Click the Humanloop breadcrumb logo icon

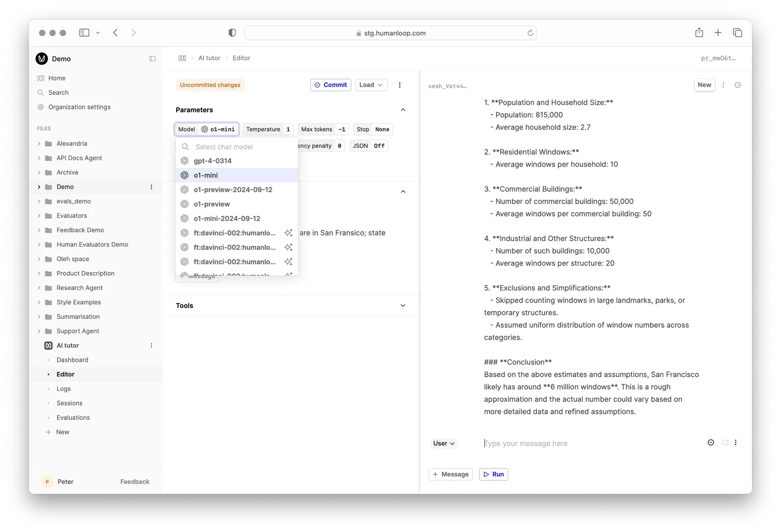(x=182, y=58)
